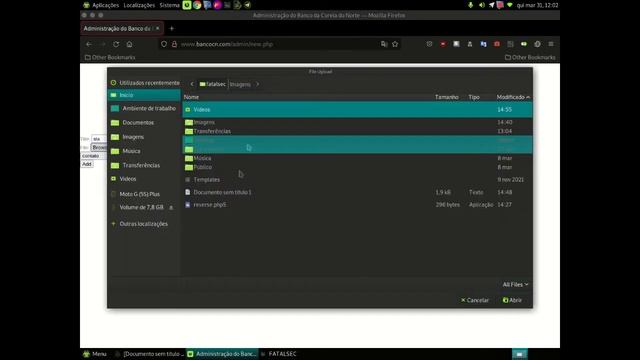Select Vídeos in the sidebar
This screenshot has height=360, width=640.
[x=144, y=179]
